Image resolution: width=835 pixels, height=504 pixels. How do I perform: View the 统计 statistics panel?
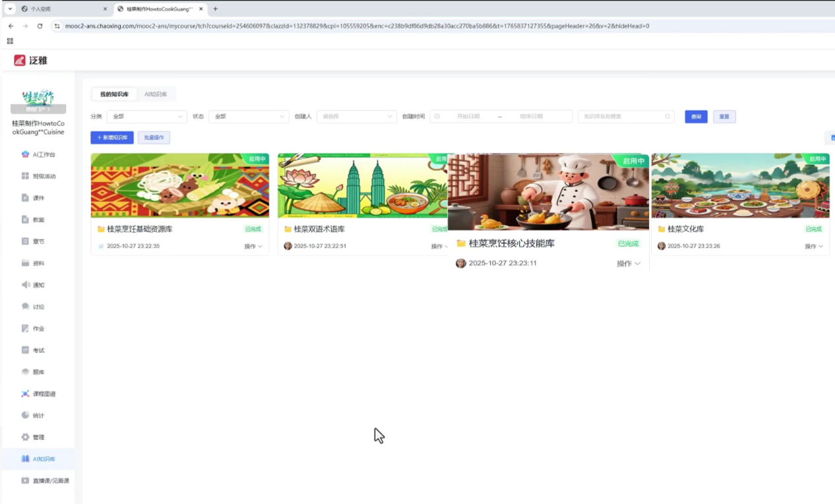pyautogui.click(x=36, y=415)
